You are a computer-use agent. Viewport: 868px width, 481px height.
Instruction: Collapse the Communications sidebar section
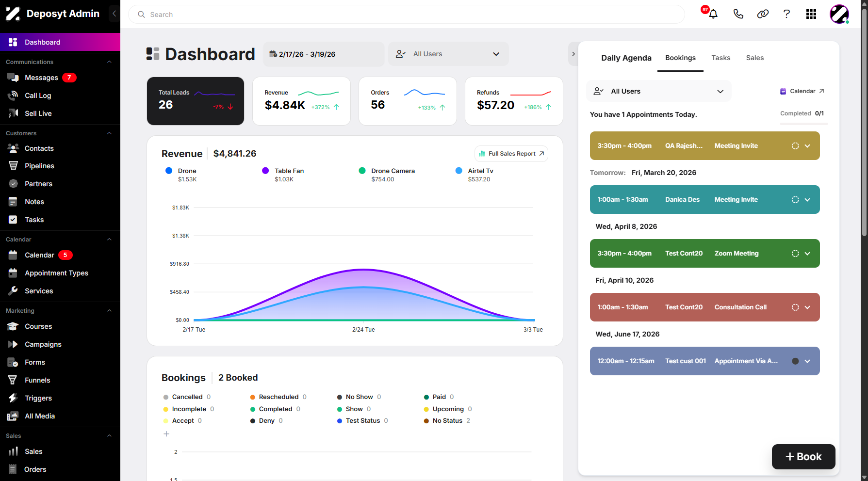point(109,62)
